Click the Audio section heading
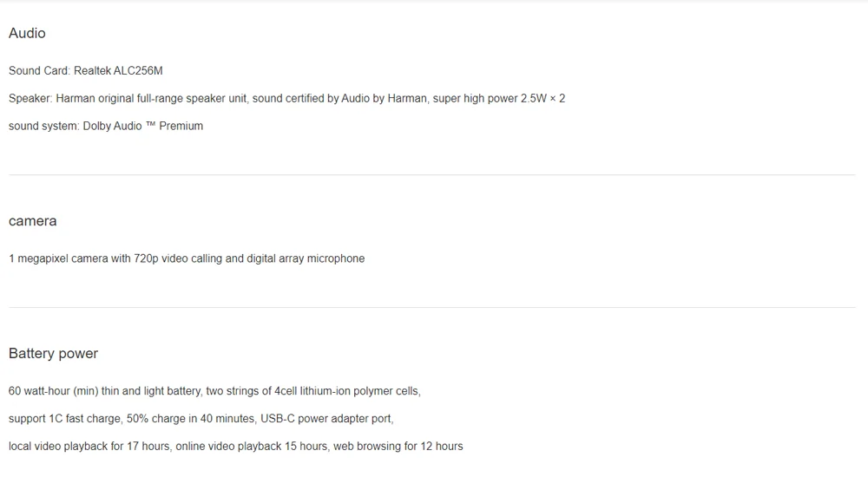 coord(27,33)
